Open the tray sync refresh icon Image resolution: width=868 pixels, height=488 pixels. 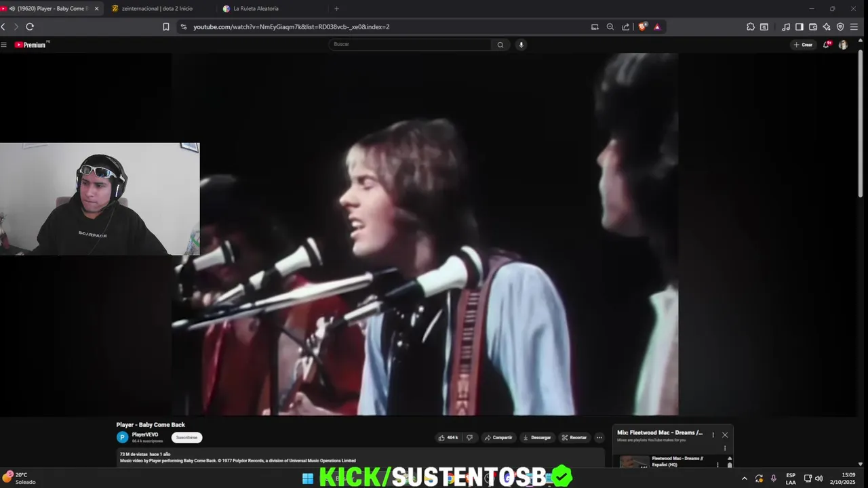click(x=759, y=479)
